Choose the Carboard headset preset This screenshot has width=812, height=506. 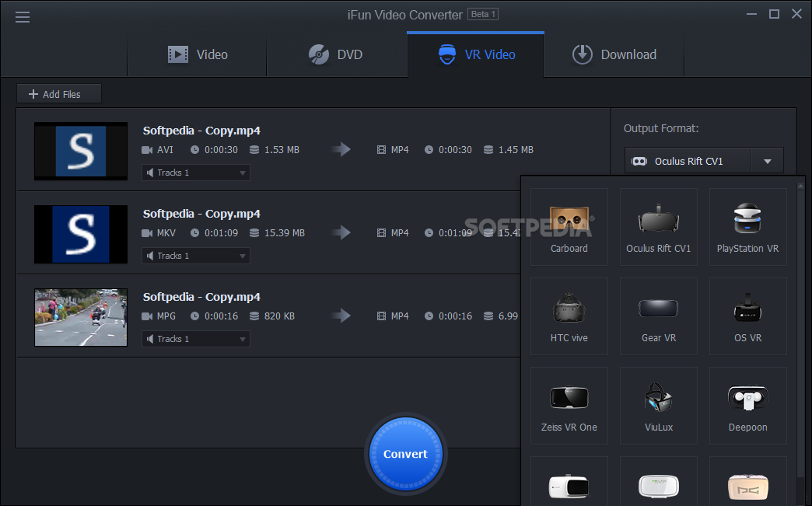[569, 227]
